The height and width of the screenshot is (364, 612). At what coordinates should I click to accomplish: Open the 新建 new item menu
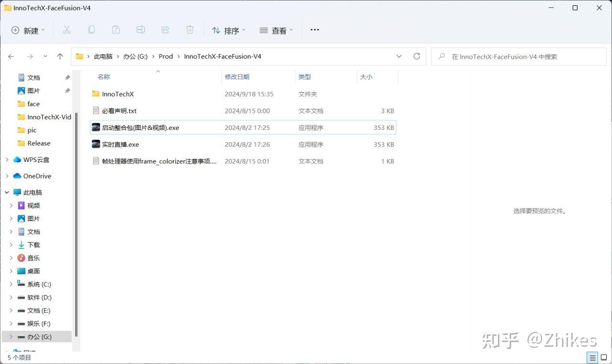tap(28, 31)
